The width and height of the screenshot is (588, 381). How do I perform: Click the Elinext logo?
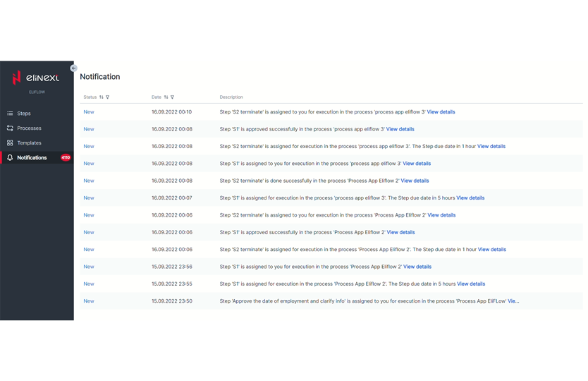37,78
